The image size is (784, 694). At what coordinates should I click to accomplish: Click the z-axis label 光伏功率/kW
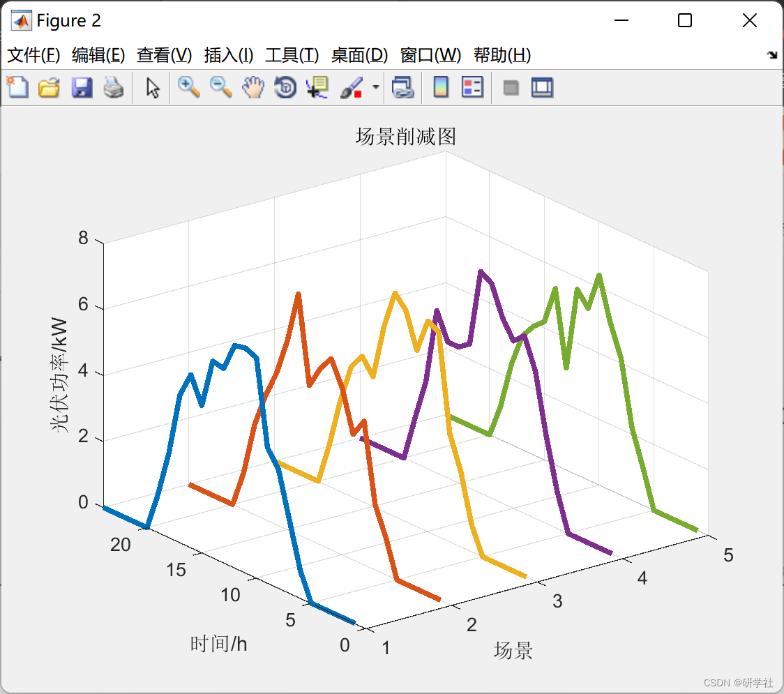point(59,375)
